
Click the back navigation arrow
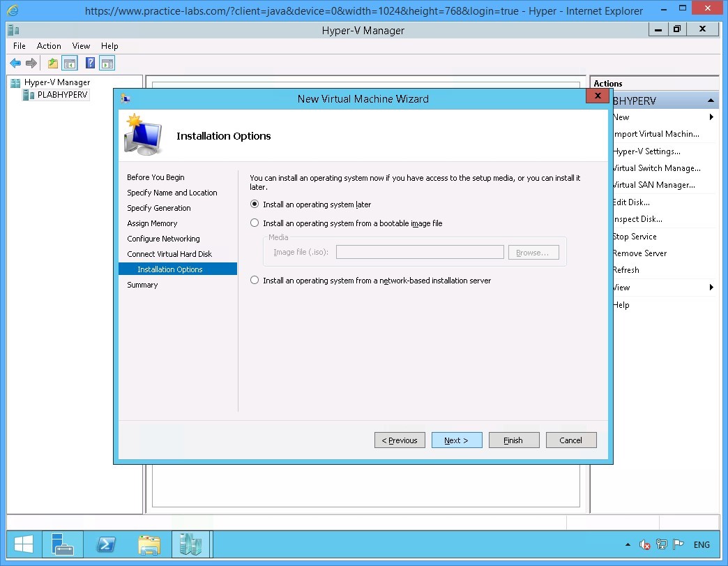(15, 63)
